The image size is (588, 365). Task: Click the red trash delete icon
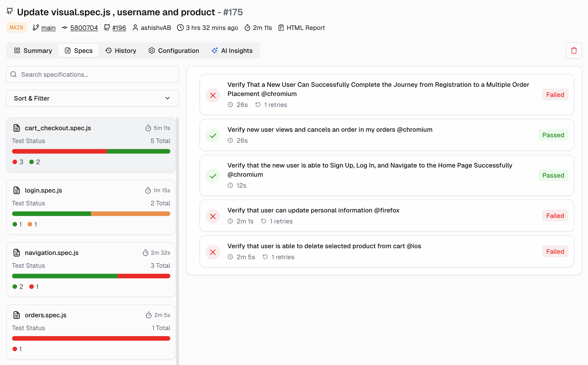[574, 50]
